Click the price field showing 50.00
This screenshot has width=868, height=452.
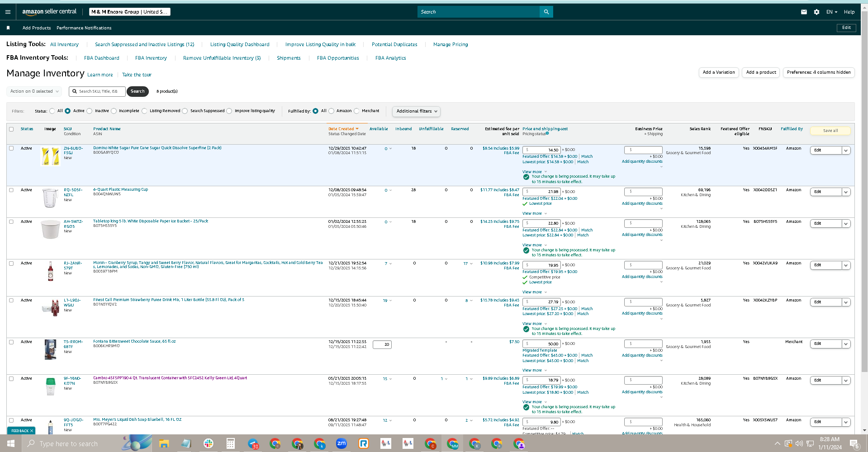[x=541, y=344]
